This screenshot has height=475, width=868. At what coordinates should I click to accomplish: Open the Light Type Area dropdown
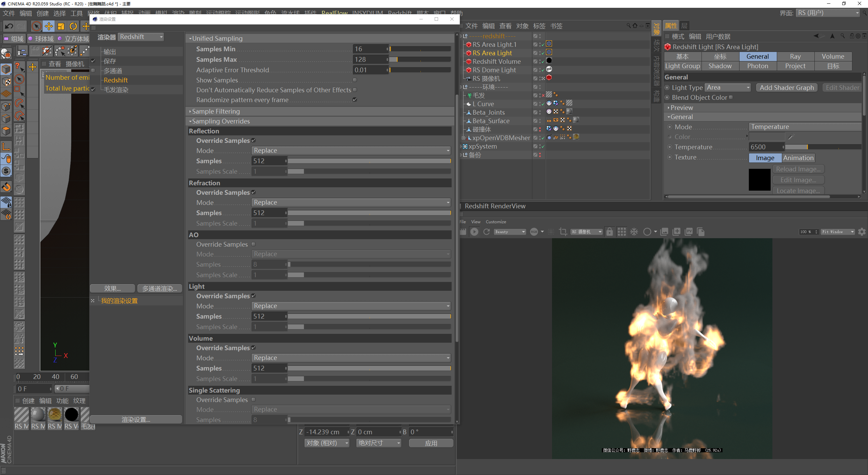pos(728,88)
